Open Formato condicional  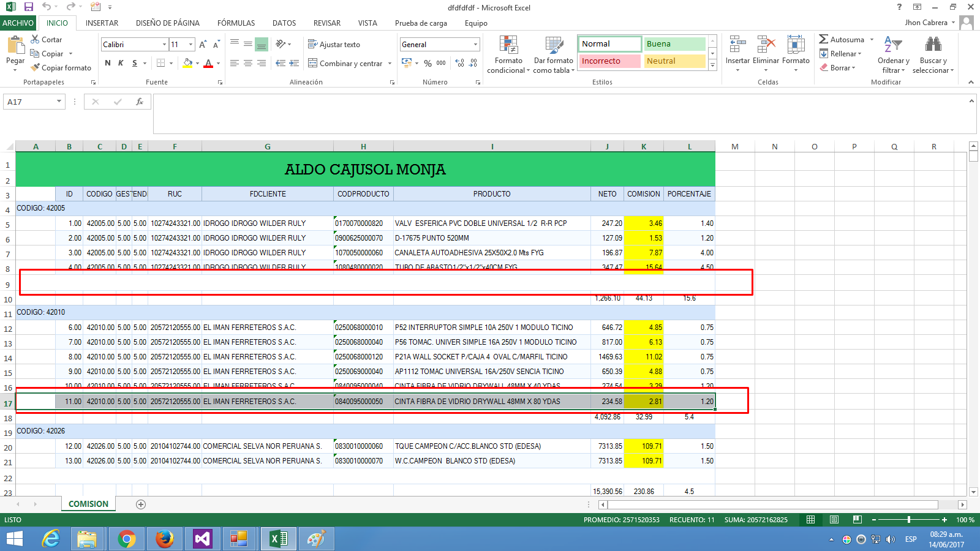point(508,54)
